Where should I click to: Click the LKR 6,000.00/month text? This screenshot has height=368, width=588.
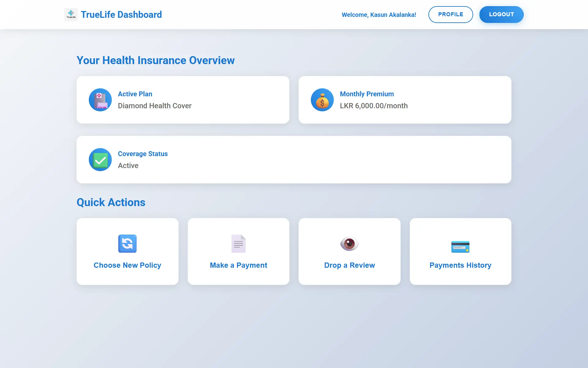click(374, 106)
